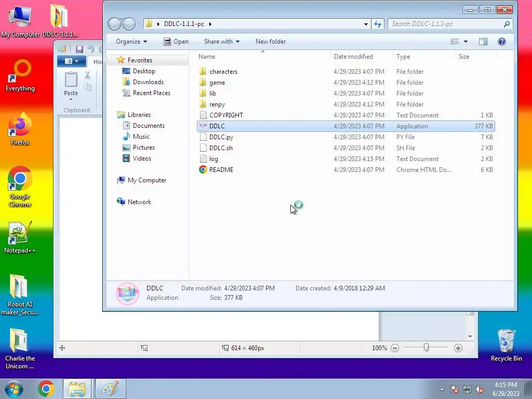Viewport: 532px width, 399px height.
Task: Expand the view options dropdown arrow
Action: point(465,42)
